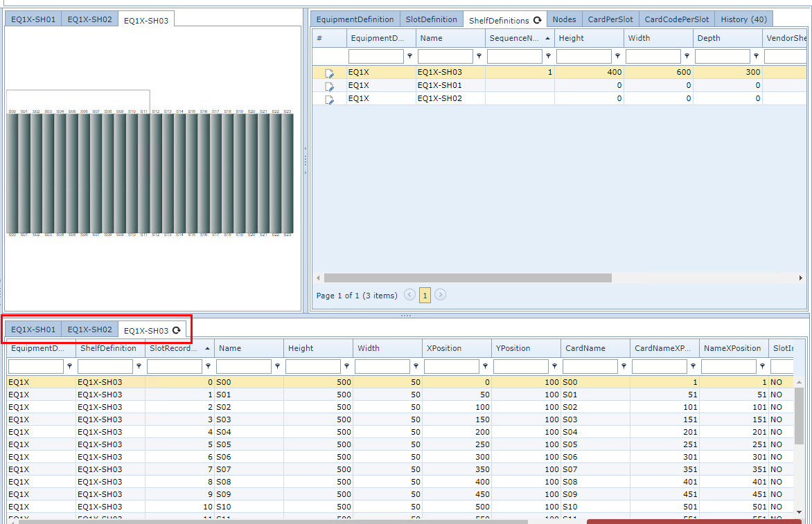Viewport: 812px width, 524px height.
Task: Select slot S00 in the shelf preview
Action: (10, 173)
